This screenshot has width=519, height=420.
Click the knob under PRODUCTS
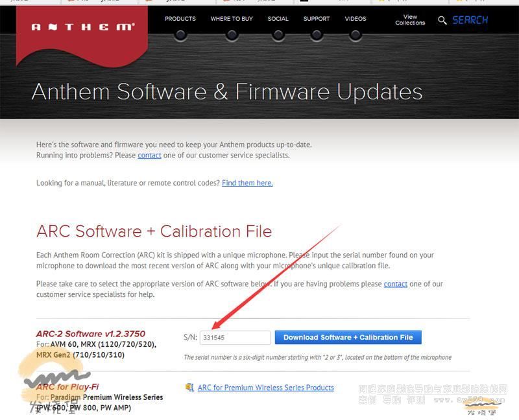click(x=180, y=34)
